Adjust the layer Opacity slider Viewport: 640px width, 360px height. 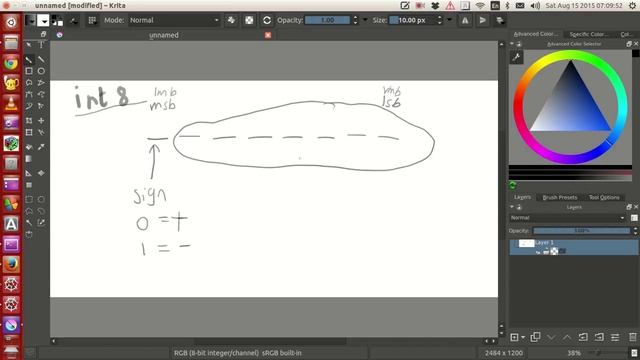tap(582, 231)
